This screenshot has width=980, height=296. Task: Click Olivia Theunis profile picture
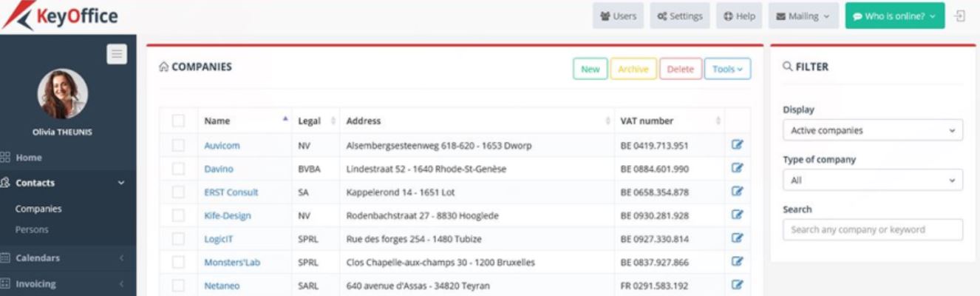coord(63,94)
